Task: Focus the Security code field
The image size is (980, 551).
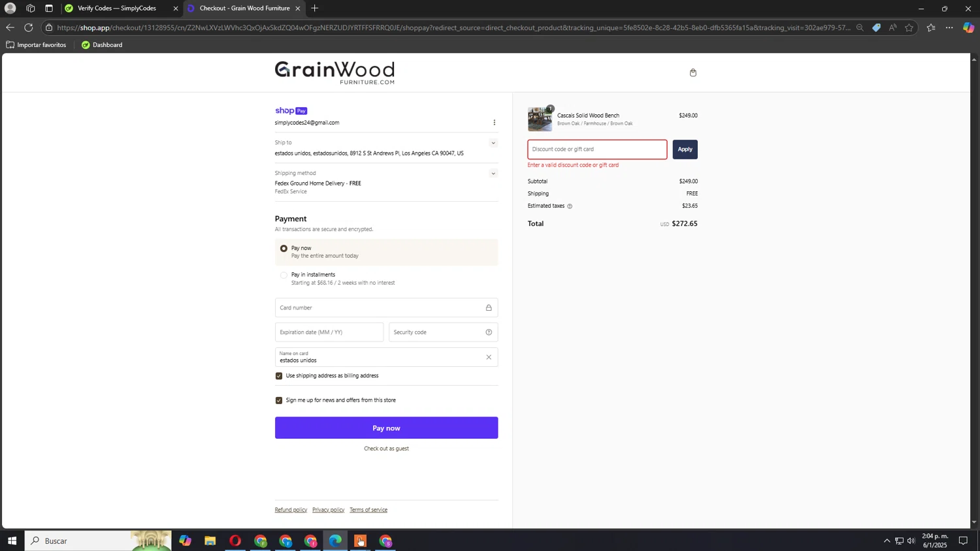Action: (443, 332)
